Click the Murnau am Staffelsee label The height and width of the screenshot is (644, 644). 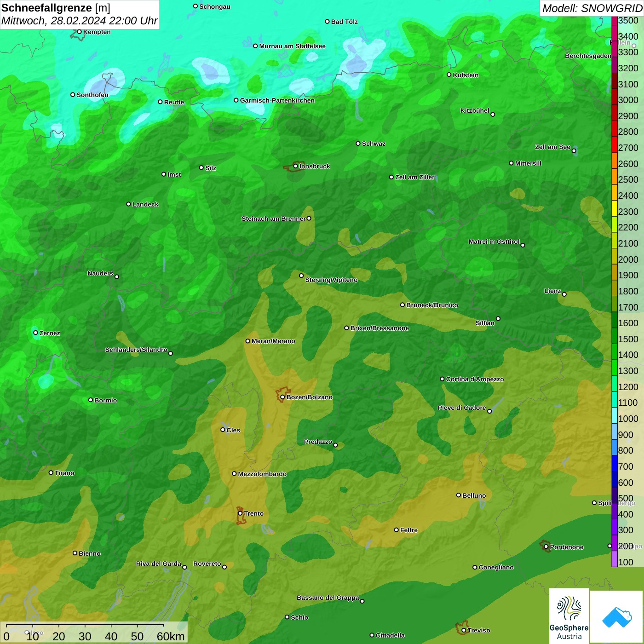[x=292, y=46]
